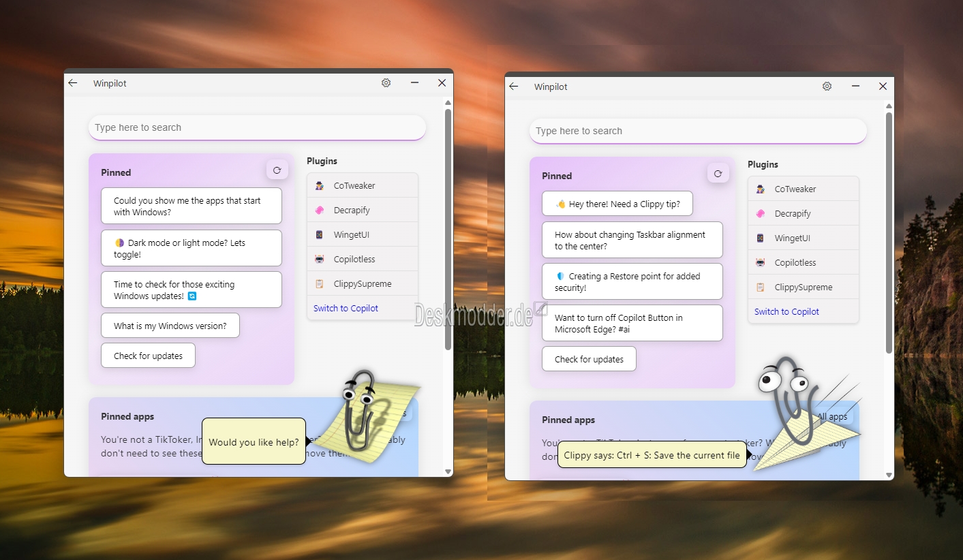963x560 pixels.
Task: Click the 'Pinned apps' heading in the left window
Action: (x=127, y=417)
